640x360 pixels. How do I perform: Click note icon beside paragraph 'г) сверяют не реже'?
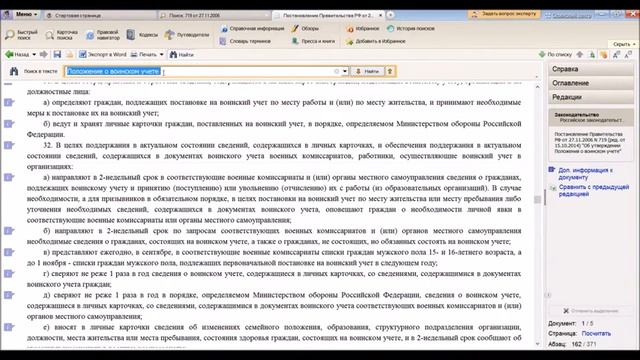pos(9,274)
